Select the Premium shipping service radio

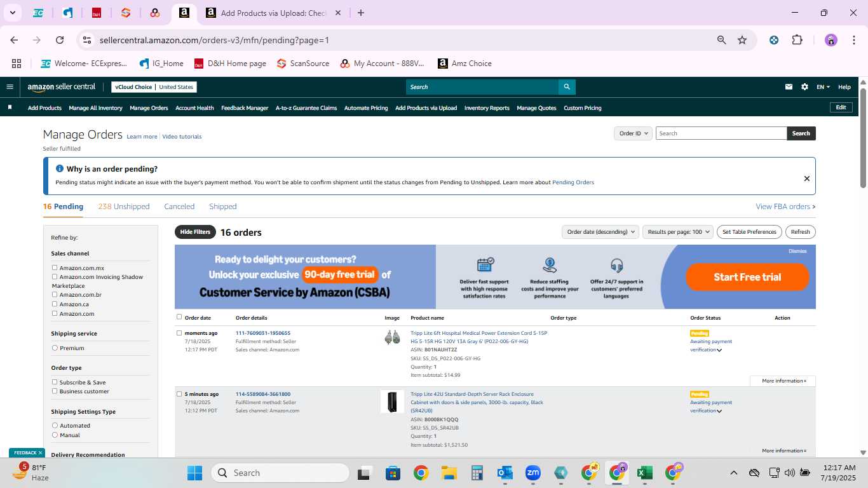click(55, 348)
